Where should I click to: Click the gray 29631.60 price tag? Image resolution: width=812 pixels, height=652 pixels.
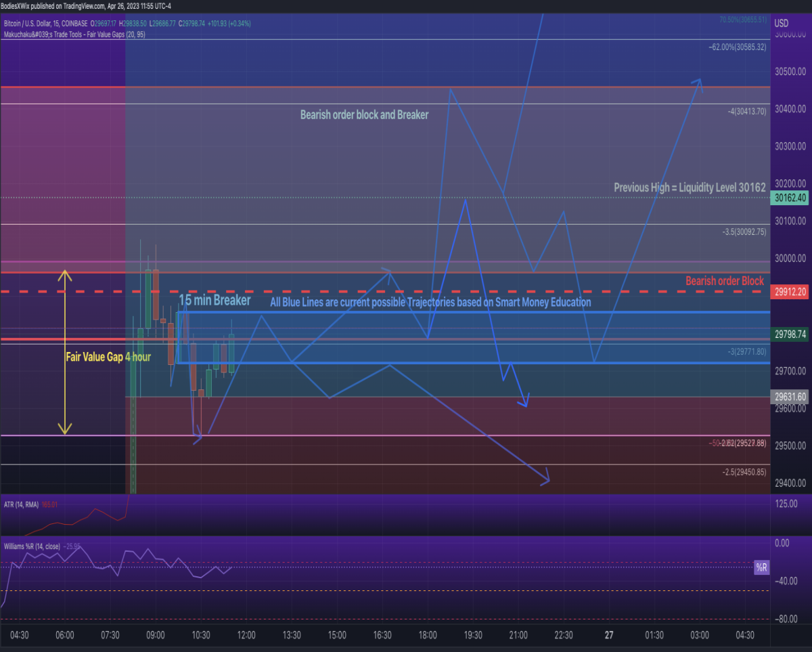click(x=790, y=397)
